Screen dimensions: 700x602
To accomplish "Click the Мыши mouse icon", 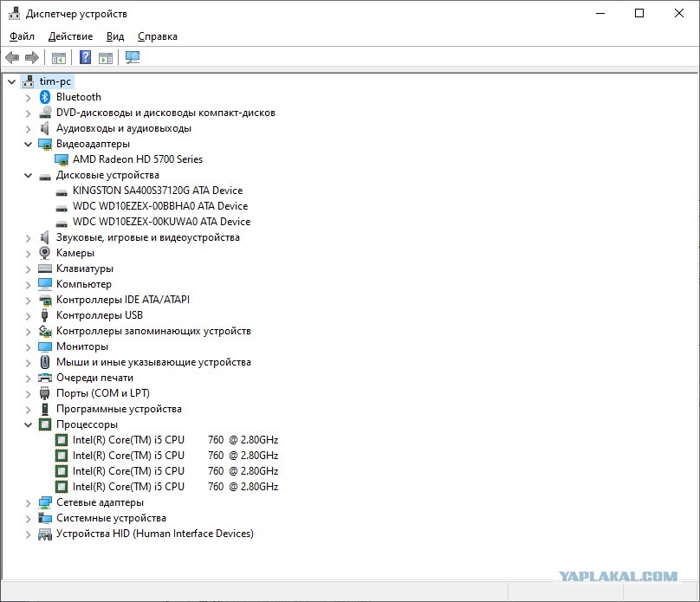I will pos(45,362).
